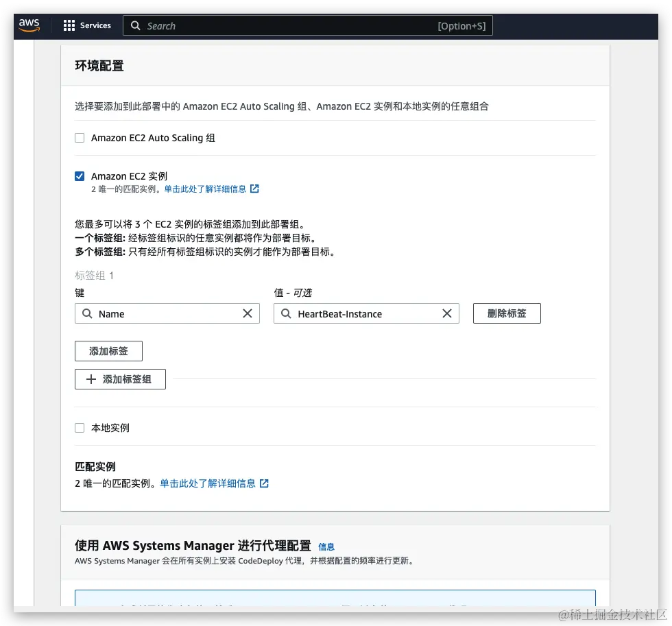Click the Services label in the top bar
Viewport: 672px width, 626px height.
click(95, 25)
